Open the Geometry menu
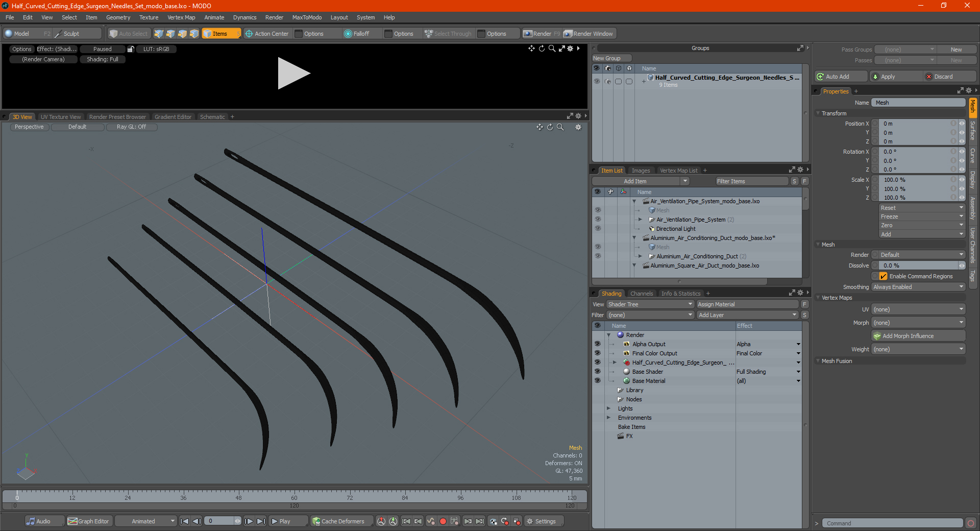Image resolution: width=980 pixels, height=531 pixels. [118, 17]
